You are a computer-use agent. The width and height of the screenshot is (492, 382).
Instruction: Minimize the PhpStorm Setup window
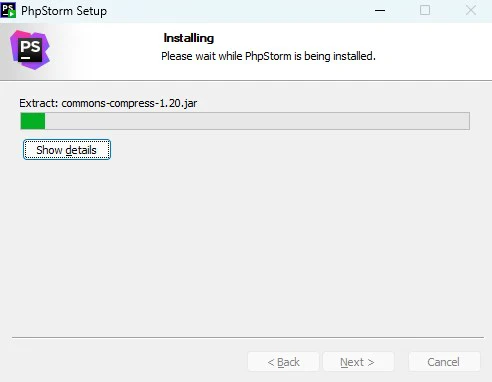[x=380, y=10]
